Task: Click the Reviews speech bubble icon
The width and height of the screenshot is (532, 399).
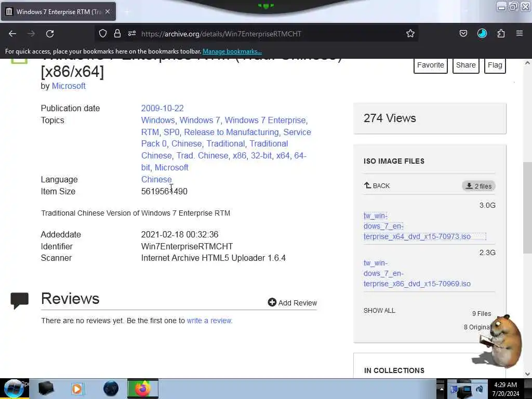Action: [19, 301]
